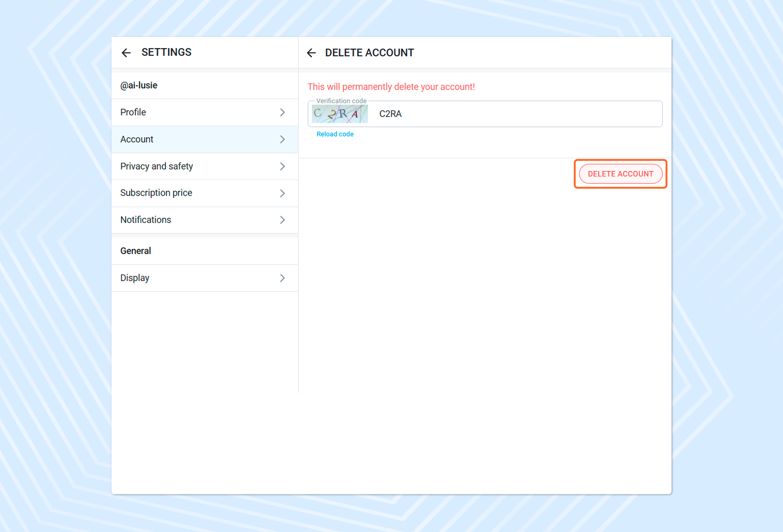Expand the Account row chevron

(282, 139)
